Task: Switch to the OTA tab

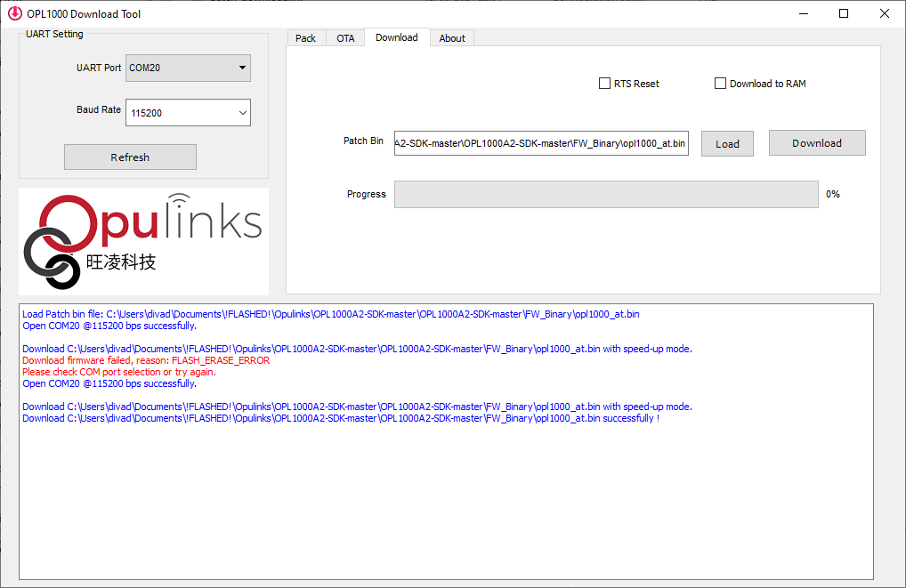Action: click(345, 38)
